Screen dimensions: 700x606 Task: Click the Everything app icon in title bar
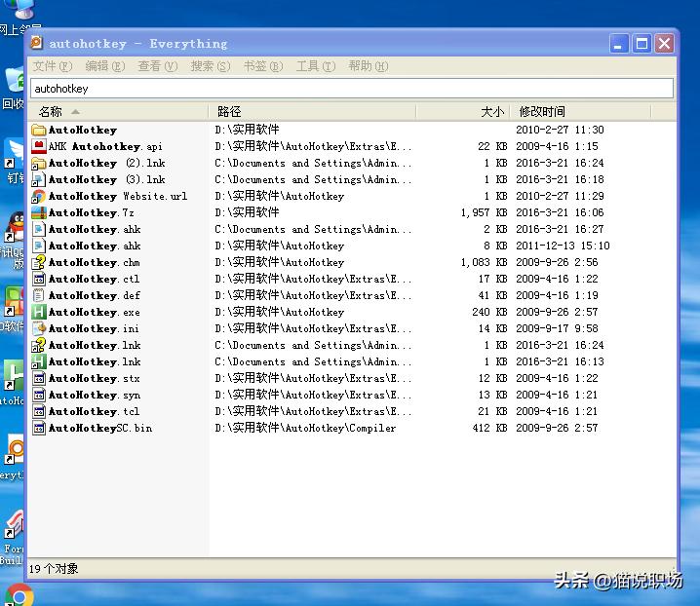click(36, 43)
